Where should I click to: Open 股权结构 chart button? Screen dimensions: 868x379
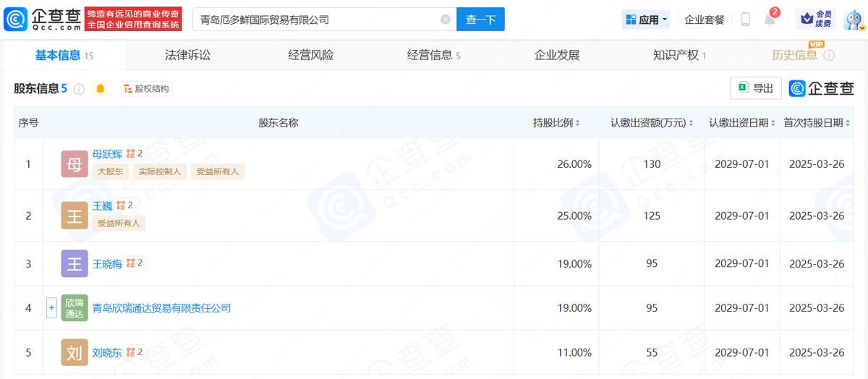[x=147, y=89]
